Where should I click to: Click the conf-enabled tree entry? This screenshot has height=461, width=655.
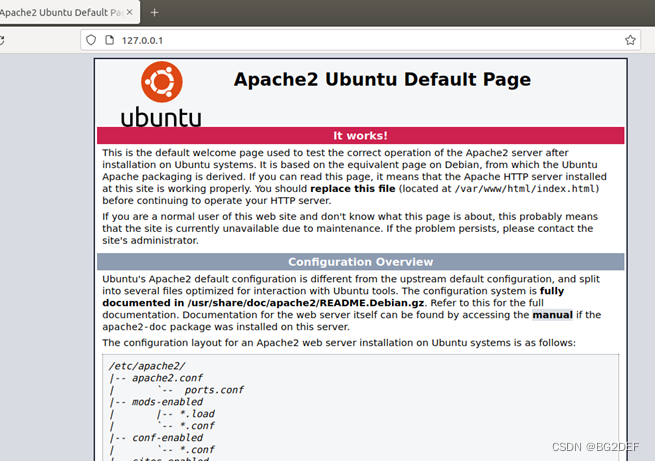pyautogui.click(x=167, y=438)
